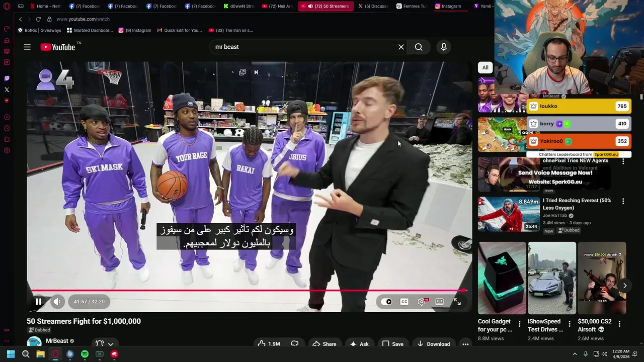This screenshot has height=362, width=644.
Task: Select the All filter chip
Action: tap(485, 67)
